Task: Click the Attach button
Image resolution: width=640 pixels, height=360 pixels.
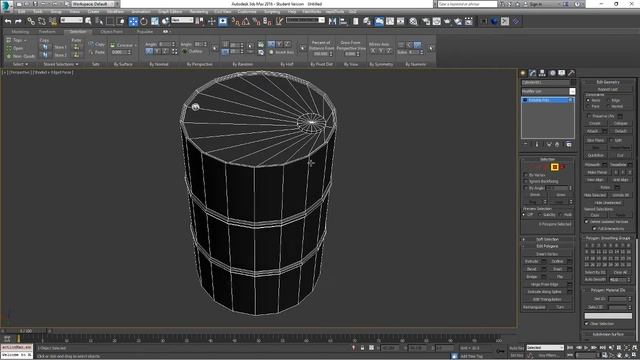Action: tap(593, 131)
